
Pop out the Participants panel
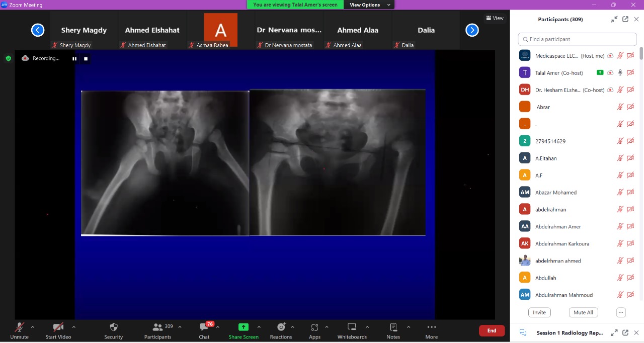625,19
